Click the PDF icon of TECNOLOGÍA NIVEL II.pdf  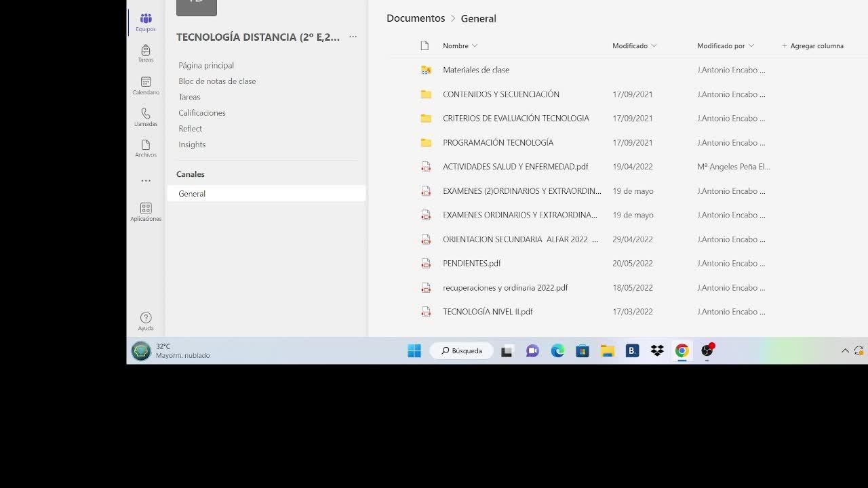pyautogui.click(x=426, y=312)
